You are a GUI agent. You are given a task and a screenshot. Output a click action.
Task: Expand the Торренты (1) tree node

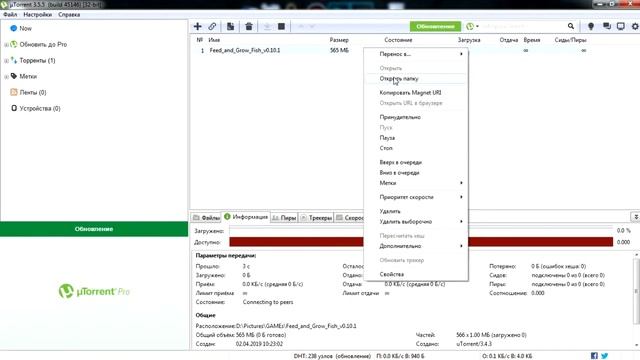6,60
